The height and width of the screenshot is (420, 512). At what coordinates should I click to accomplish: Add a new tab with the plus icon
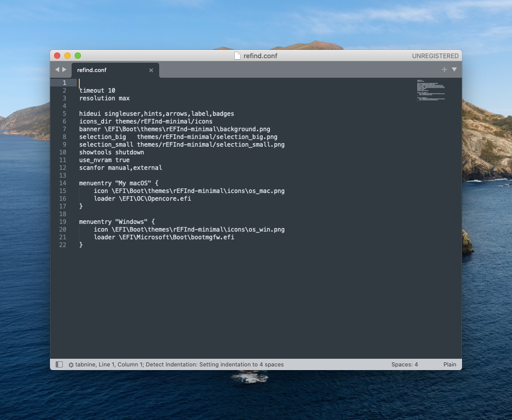pos(444,69)
